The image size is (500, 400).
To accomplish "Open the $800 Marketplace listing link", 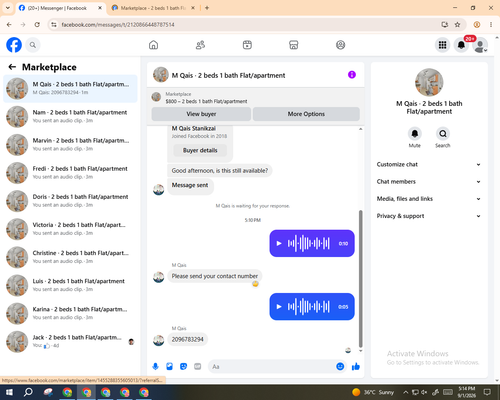I will [206, 101].
